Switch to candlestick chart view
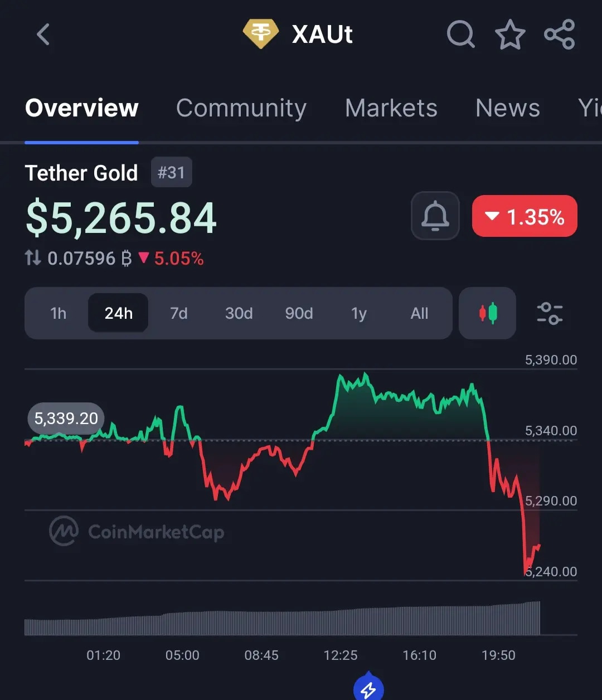The width and height of the screenshot is (602, 700). tap(488, 313)
